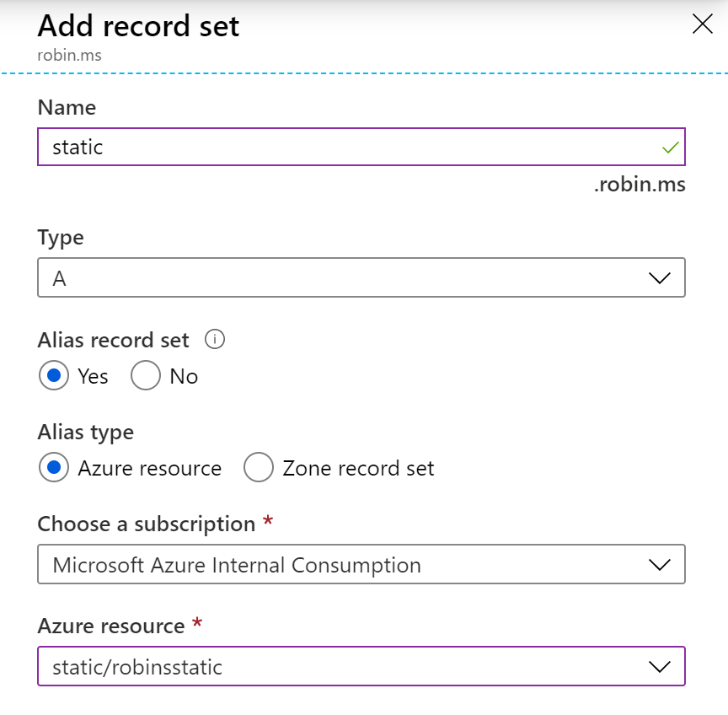
Task: Open the Microsoft Azure Internal Consumption subscription dropdown
Action: pos(361,564)
